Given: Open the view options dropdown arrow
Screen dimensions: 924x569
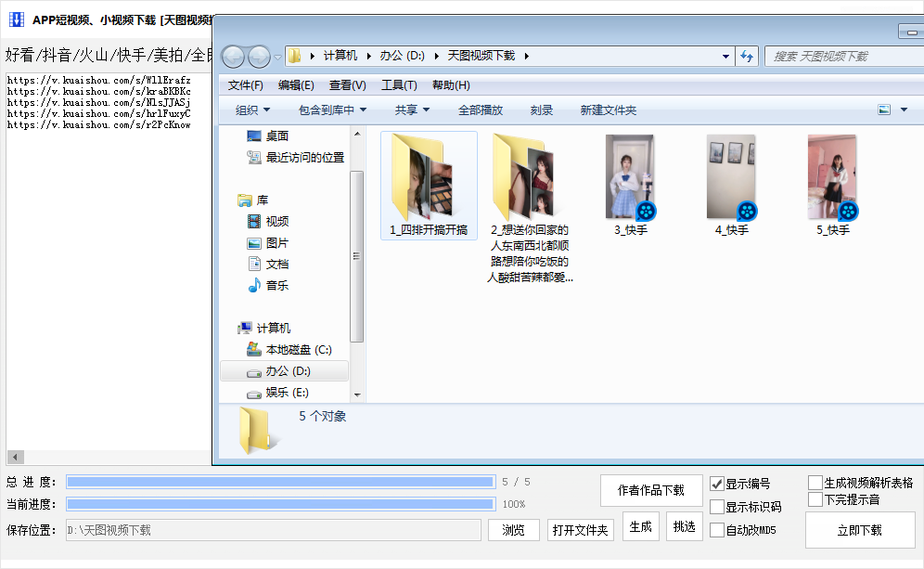Looking at the screenshot, I should coord(904,110).
